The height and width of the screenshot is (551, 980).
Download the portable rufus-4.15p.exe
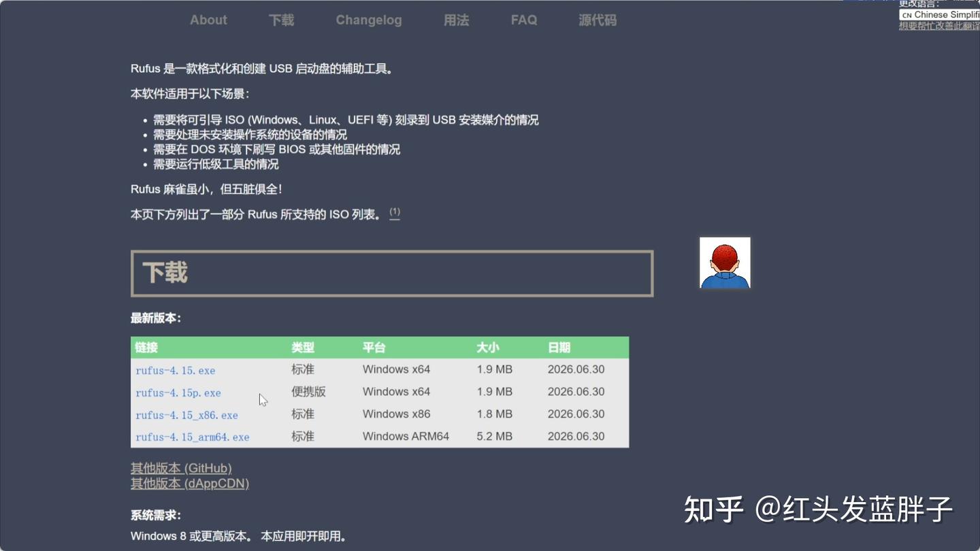pos(178,393)
